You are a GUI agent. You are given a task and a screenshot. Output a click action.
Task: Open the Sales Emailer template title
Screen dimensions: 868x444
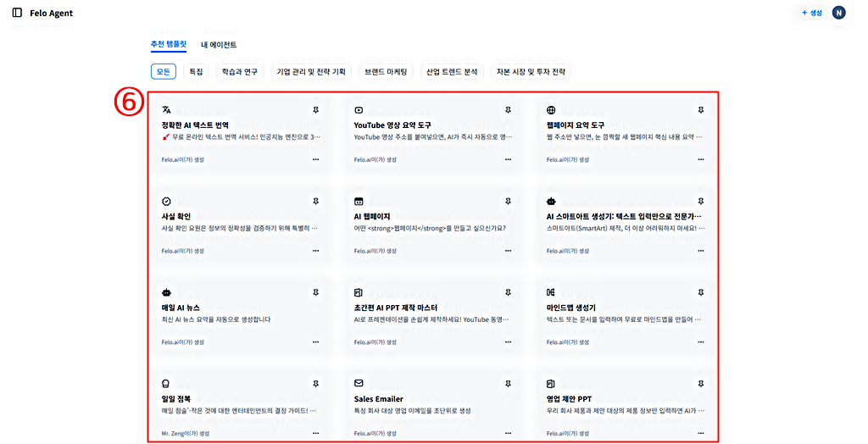pos(379,398)
